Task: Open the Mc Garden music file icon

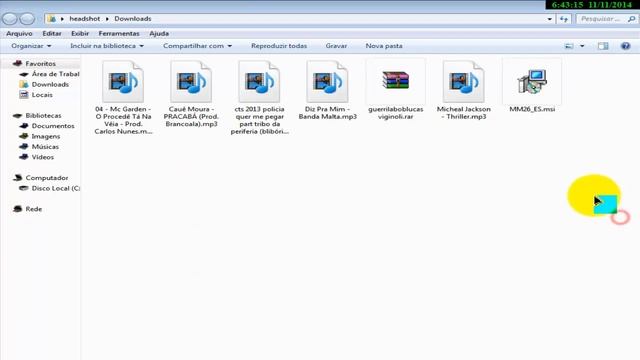Action: point(123,82)
